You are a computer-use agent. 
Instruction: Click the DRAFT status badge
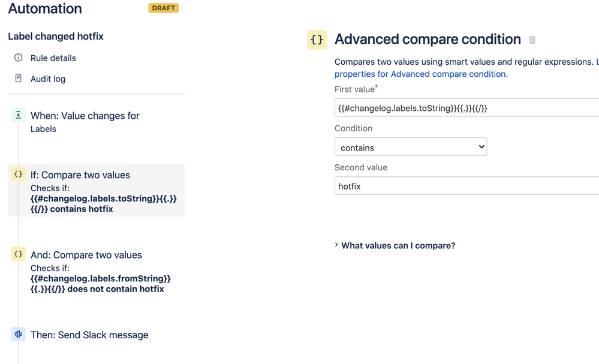click(x=164, y=8)
